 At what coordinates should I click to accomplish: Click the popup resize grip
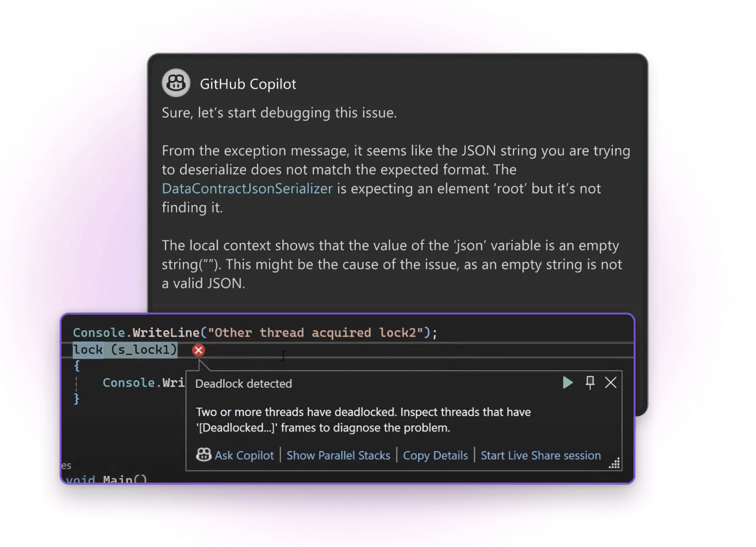pyautogui.click(x=615, y=463)
